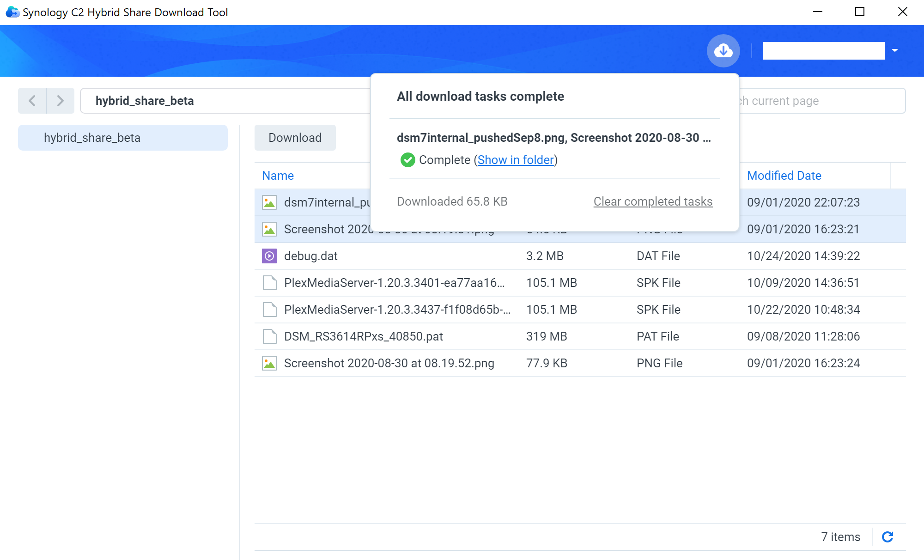Select PlexMediaServer-1.20.3.3437-f1f08d65b file name

coord(397,310)
